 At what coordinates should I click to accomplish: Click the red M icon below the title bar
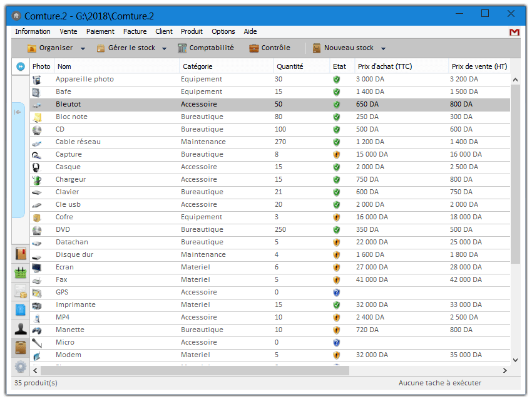(x=514, y=31)
